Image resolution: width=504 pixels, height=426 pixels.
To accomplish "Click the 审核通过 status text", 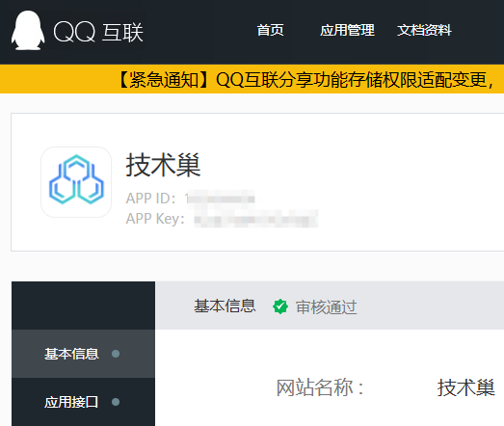I will click(327, 307).
